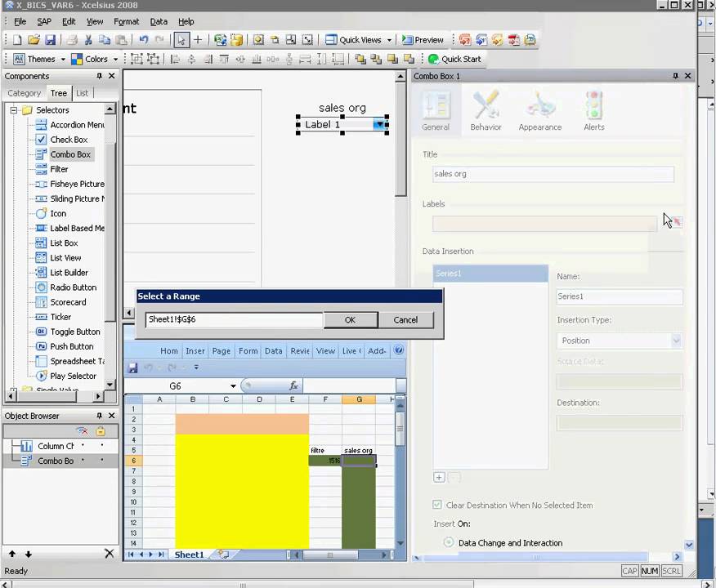The width and height of the screenshot is (716, 588).
Task: Select Column Chart in Object Browser
Action: tap(56, 446)
